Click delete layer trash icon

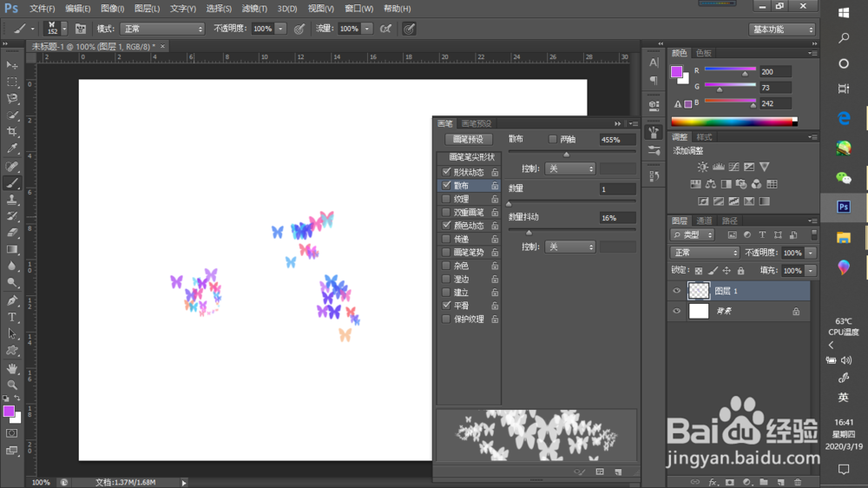tap(798, 482)
